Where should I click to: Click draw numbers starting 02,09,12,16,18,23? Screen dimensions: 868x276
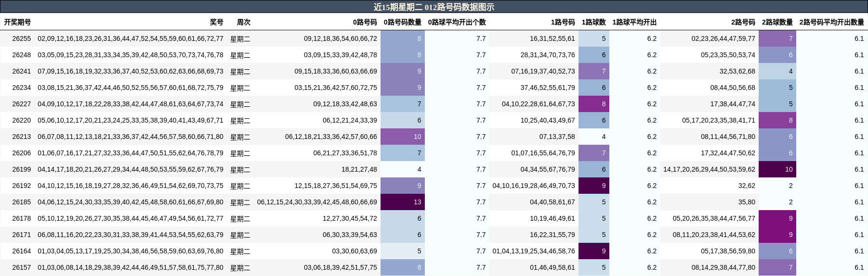click(131, 38)
